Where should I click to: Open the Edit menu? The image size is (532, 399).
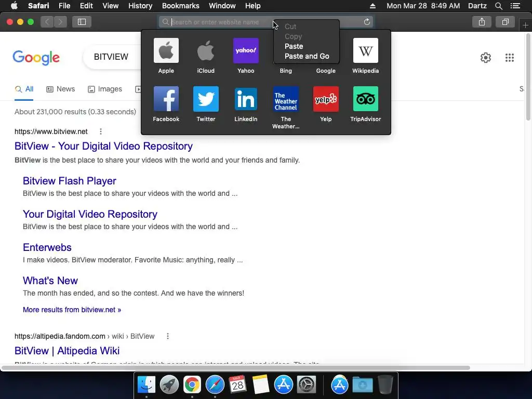pos(86,6)
